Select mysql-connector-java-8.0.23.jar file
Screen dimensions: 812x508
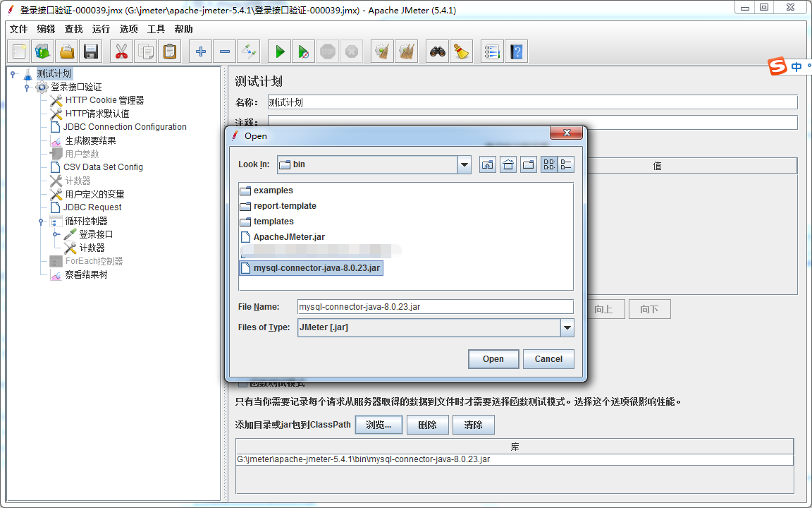pos(311,269)
